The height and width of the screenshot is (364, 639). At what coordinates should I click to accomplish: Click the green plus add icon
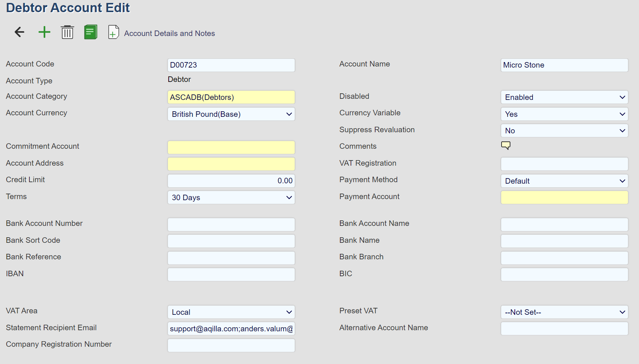(44, 32)
